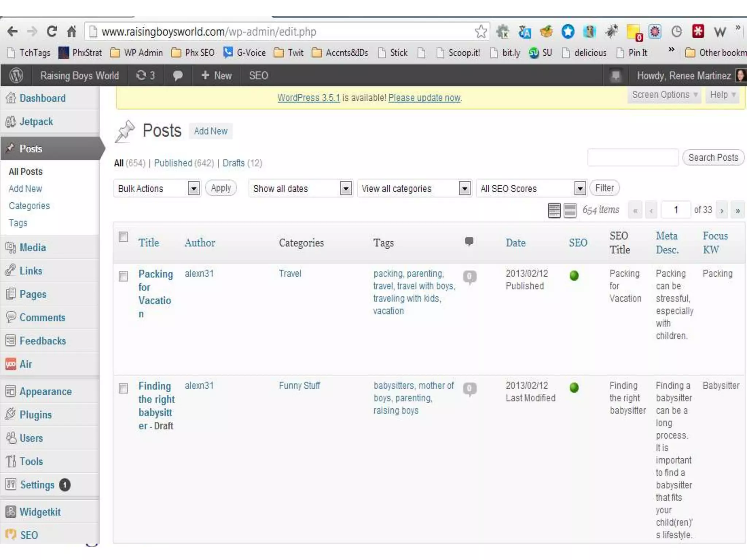This screenshot has width=747, height=560.
Task: Tick the Finding the right babysitter checkbox
Action: pyautogui.click(x=123, y=388)
